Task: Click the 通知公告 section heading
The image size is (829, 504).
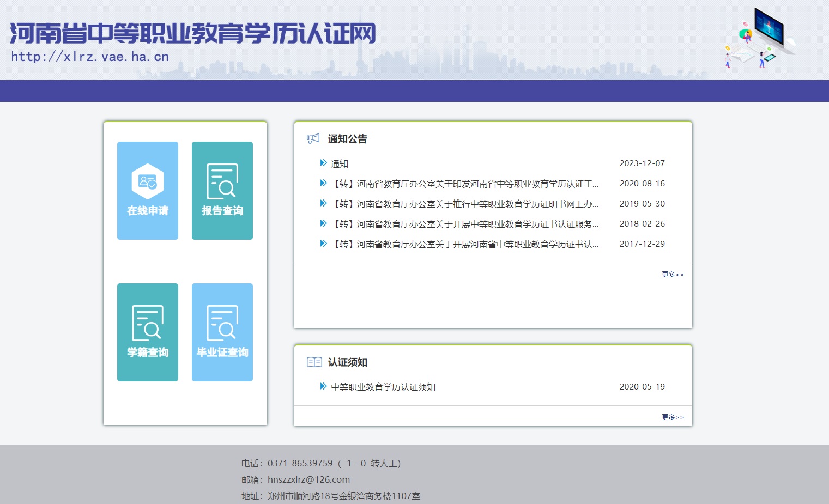Action: 347,139
